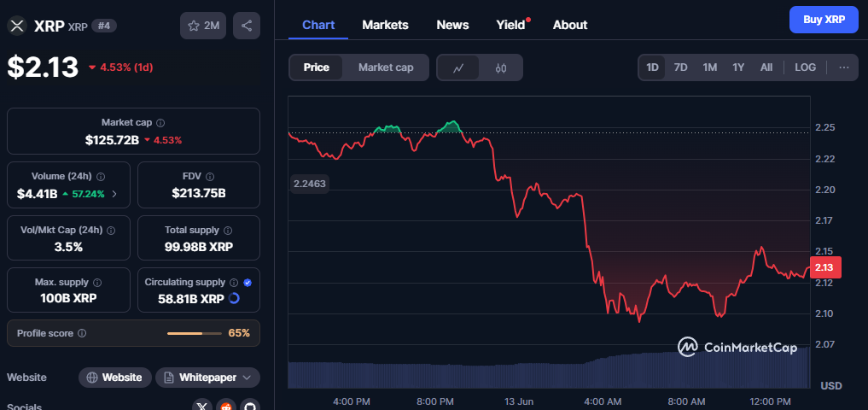
Task: Switch to line chart view icon
Action: [458, 67]
